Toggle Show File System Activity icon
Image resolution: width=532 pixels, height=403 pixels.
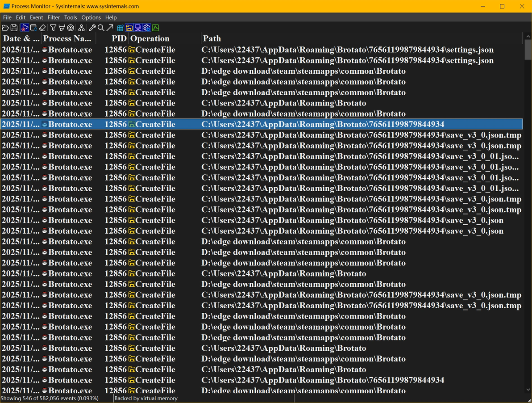click(x=129, y=28)
